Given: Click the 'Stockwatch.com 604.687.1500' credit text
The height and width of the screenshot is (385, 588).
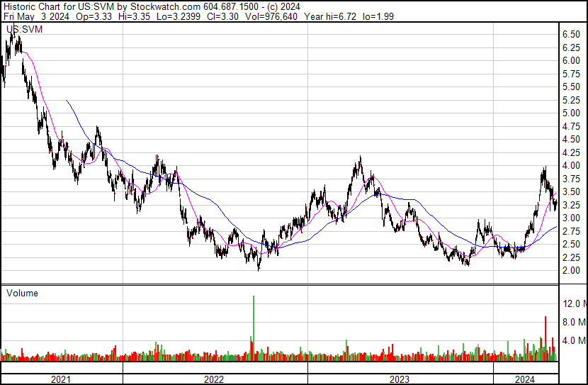Looking at the screenshot, I should (x=194, y=7).
